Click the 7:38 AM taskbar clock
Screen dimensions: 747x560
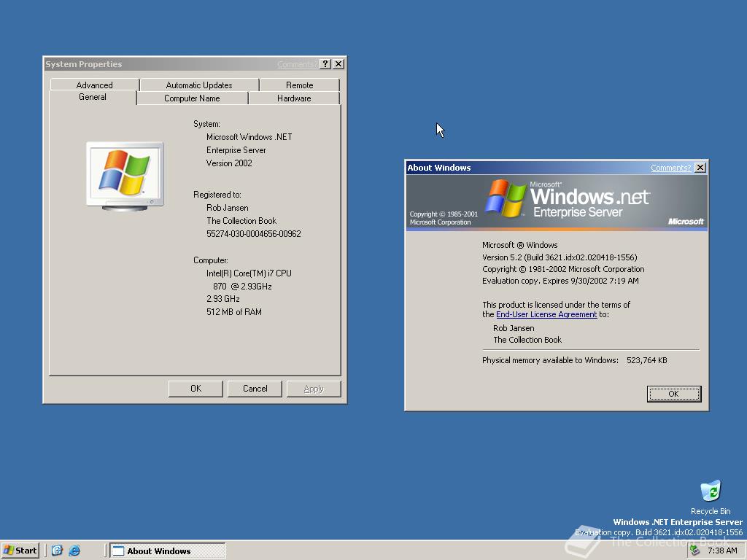click(x=722, y=551)
